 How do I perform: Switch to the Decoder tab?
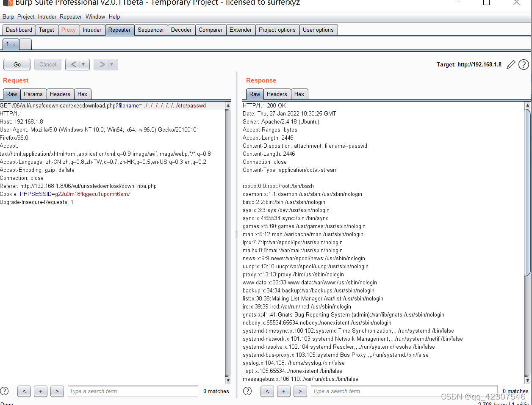pos(181,30)
